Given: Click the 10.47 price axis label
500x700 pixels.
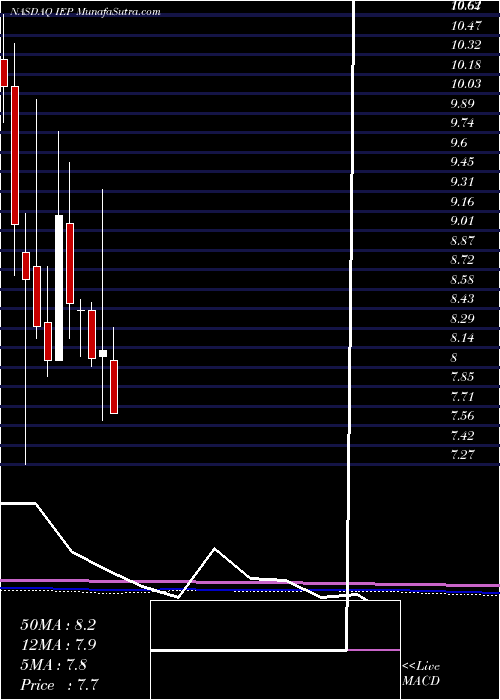Looking at the screenshot, I should 466,26.
